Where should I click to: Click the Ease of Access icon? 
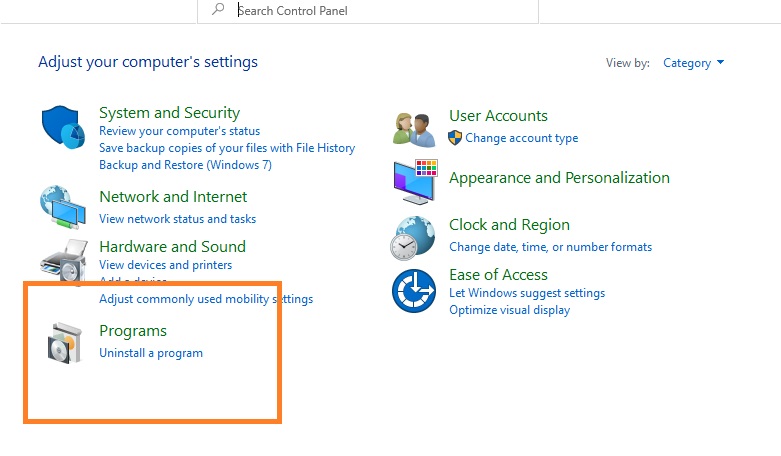[414, 291]
